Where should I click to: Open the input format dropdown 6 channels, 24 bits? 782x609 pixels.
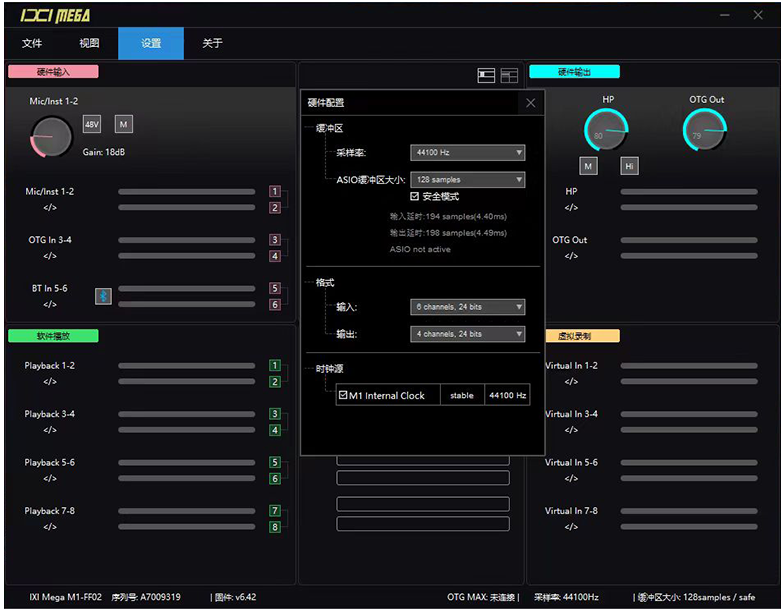tap(468, 307)
